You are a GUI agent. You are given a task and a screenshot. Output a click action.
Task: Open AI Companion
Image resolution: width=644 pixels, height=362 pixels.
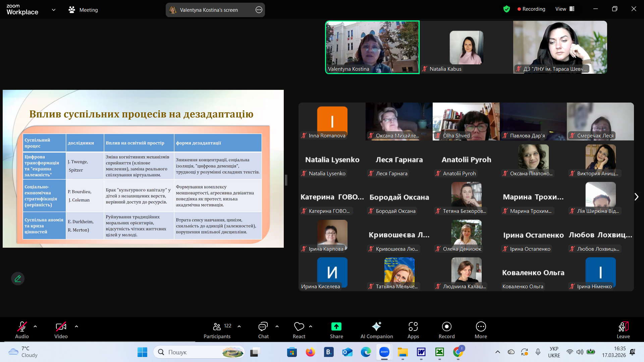(376, 326)
